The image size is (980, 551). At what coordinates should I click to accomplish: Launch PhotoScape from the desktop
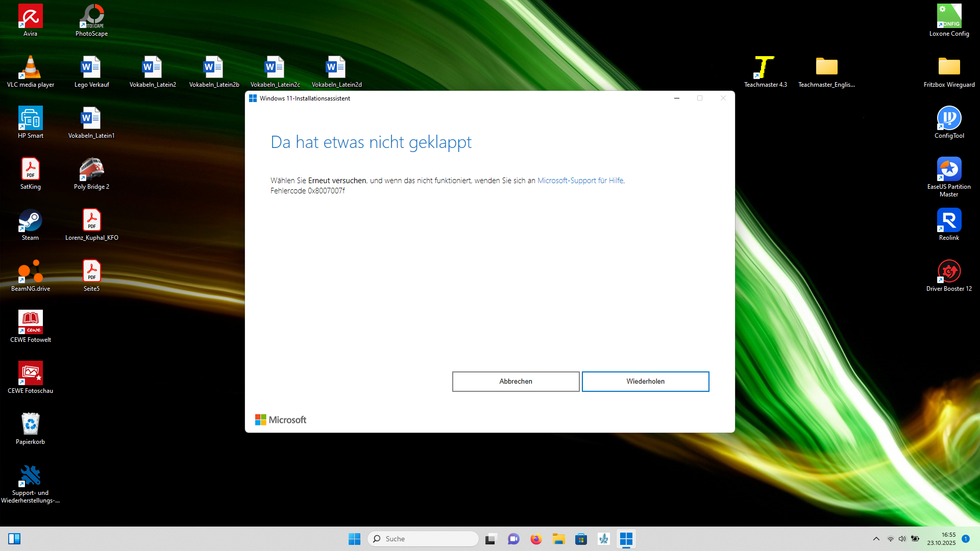coord(91,20)
